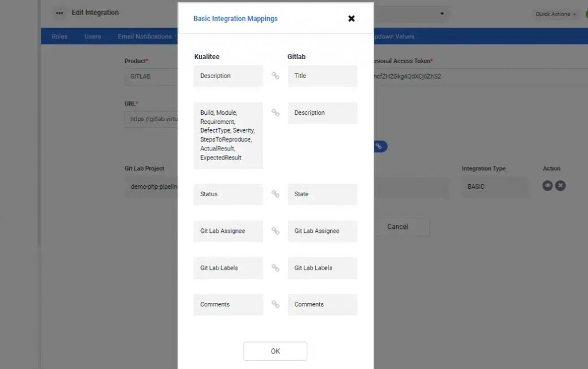Image resolution: width=588 pixels, height=369 pixels.
Task: Click link icon between Comments fields
Action: (x=275, y=304)
